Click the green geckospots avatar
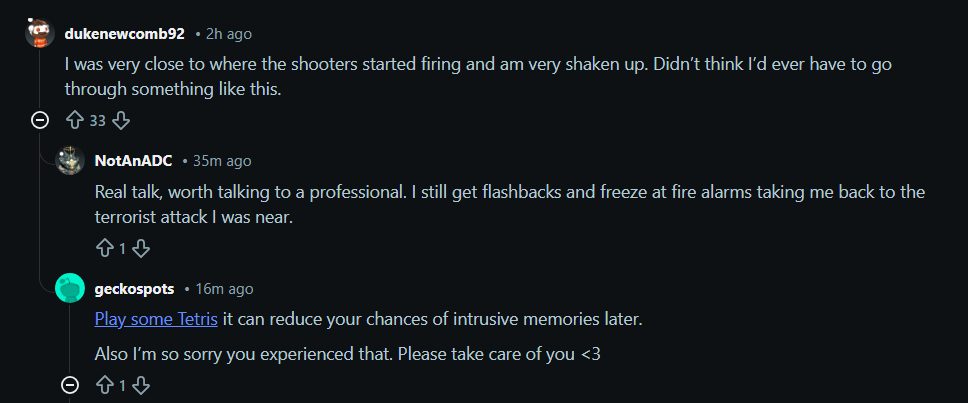 click(x=69, y=288)
